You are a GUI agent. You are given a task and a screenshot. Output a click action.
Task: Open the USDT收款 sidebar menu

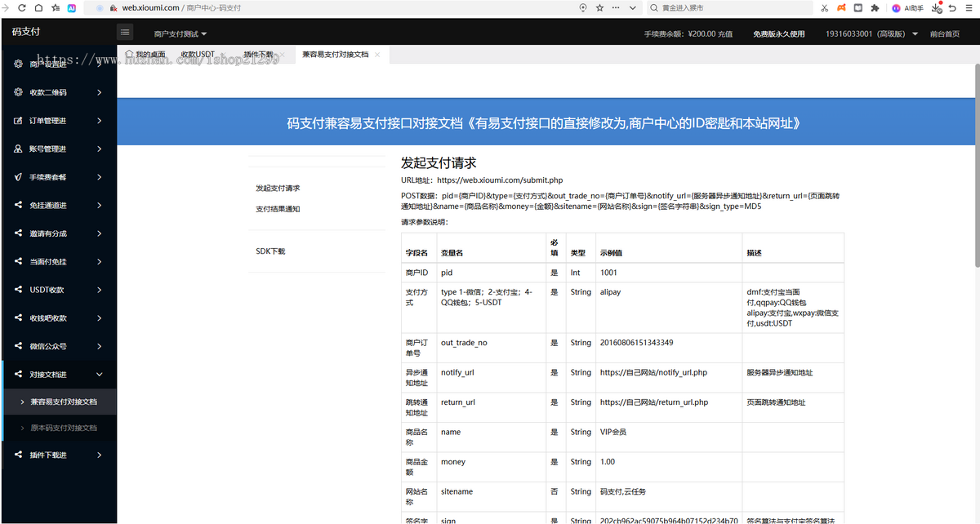click(x=58, y=290)
